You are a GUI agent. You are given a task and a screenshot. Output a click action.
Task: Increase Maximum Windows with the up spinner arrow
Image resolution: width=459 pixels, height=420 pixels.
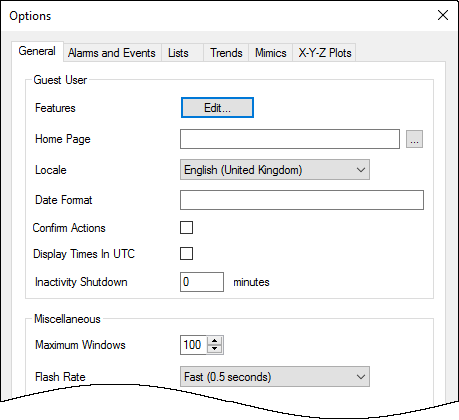215,341
